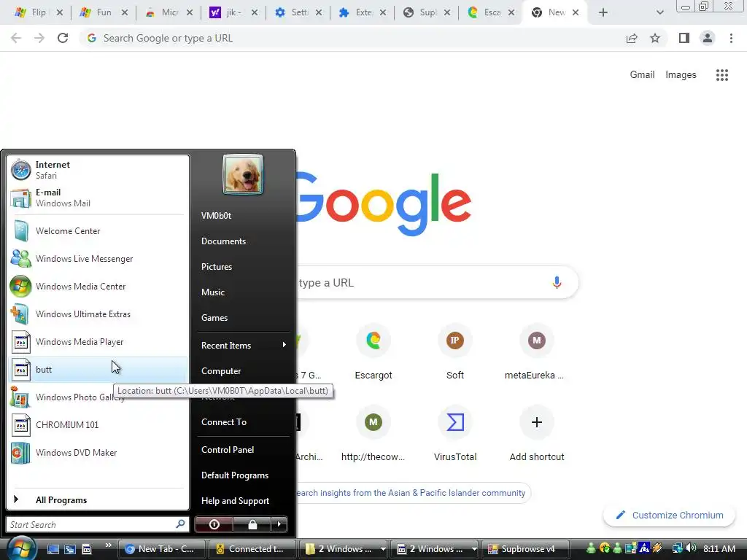Open Help and Support

click(x=236, y=501)
